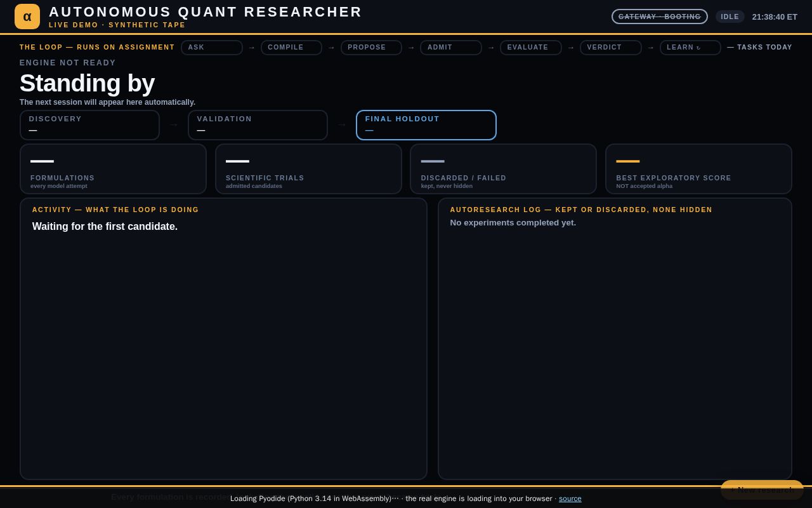
Task: Click 'The next session will appear' text
Action: tap(107, 102)
